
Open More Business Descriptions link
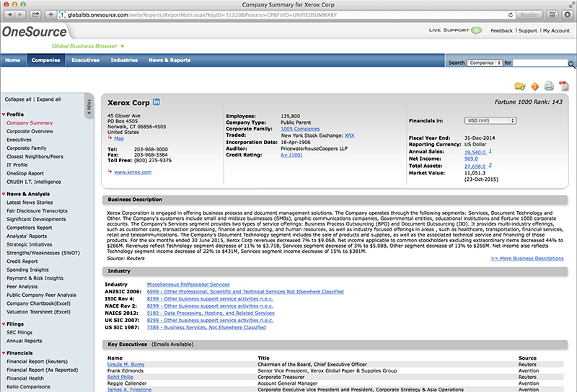(527, 259)
